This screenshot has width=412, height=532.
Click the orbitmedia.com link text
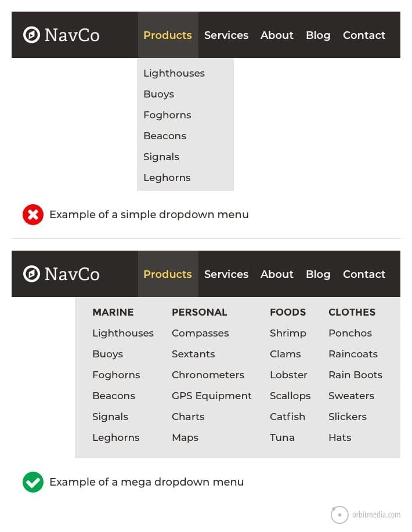pos(375,514)
